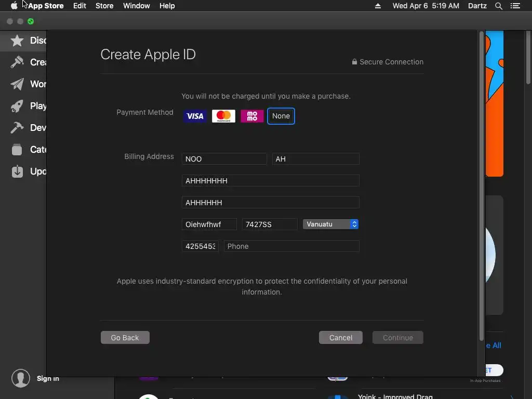Open the Store menu
Viewport: 532px width, 399px height.
pos(104,6)
